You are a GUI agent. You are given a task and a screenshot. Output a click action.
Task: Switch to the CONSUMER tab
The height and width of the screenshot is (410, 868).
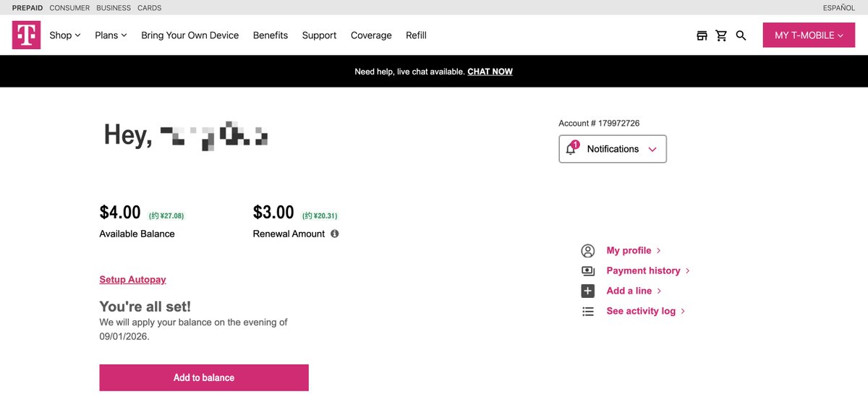(69, 8)
